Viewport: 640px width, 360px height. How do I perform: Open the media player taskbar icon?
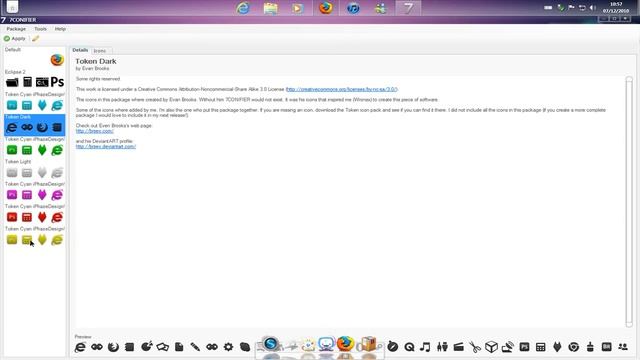pos(298,8)
